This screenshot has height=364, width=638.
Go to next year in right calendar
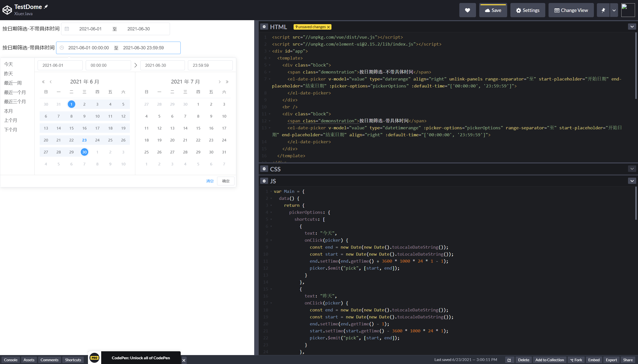click(x=227, y=82)
